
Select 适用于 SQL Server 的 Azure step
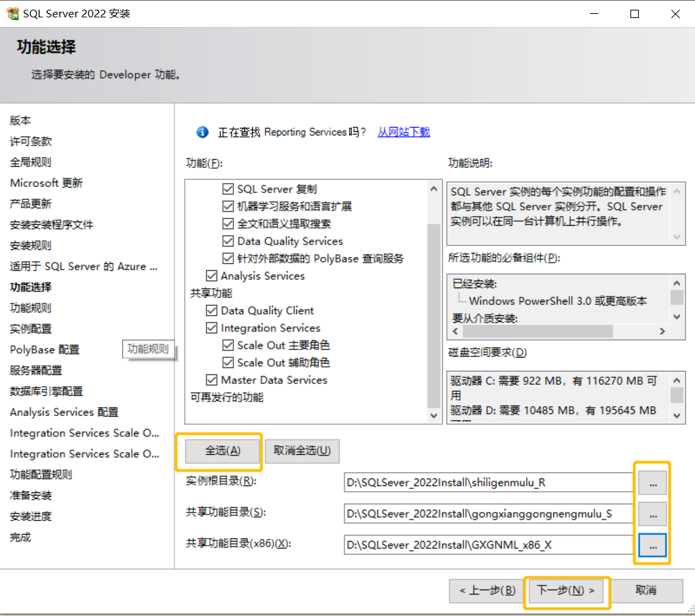(84, 267)
